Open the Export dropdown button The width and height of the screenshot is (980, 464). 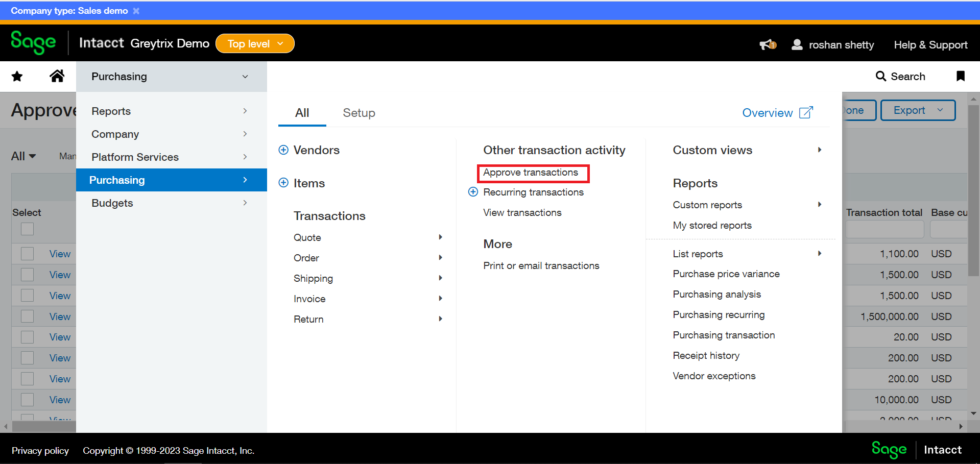(918, 110)
